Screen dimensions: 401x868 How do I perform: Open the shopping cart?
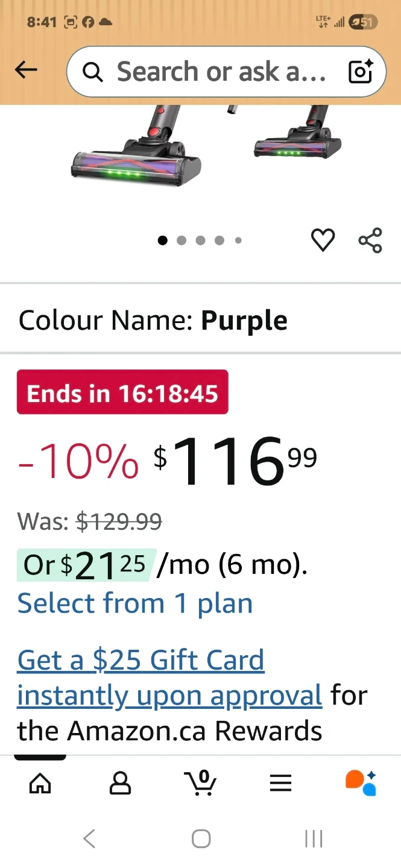pos(200,783)
